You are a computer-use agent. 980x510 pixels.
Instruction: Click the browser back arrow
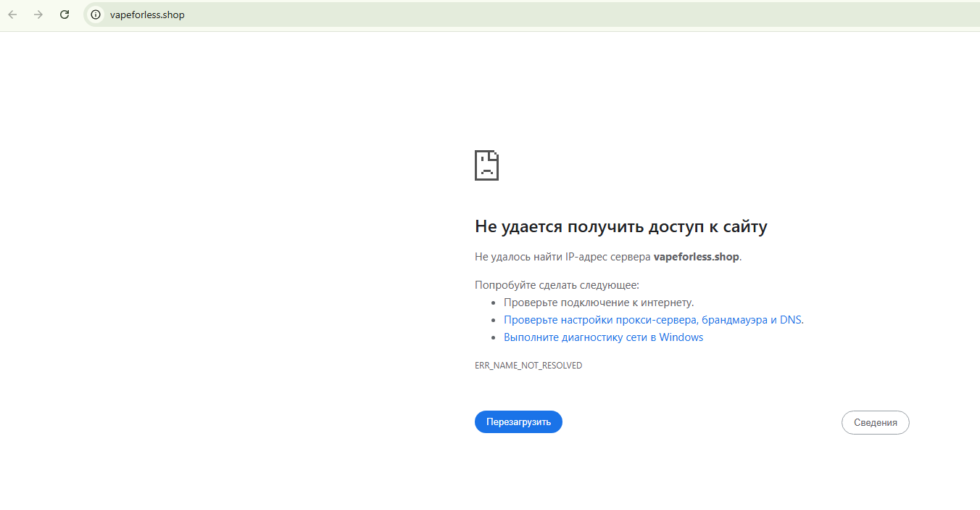(x=12, y=15)
